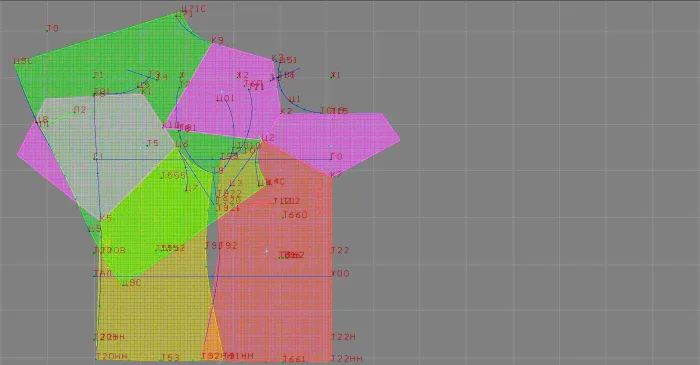Click the right magenta pentagon shape
Viewport: 700px width, 365px height.
click(x=339, y=138)
